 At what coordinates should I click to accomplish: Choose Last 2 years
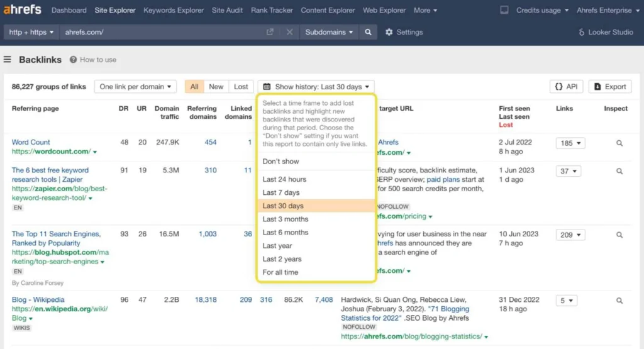click(316, 259)
